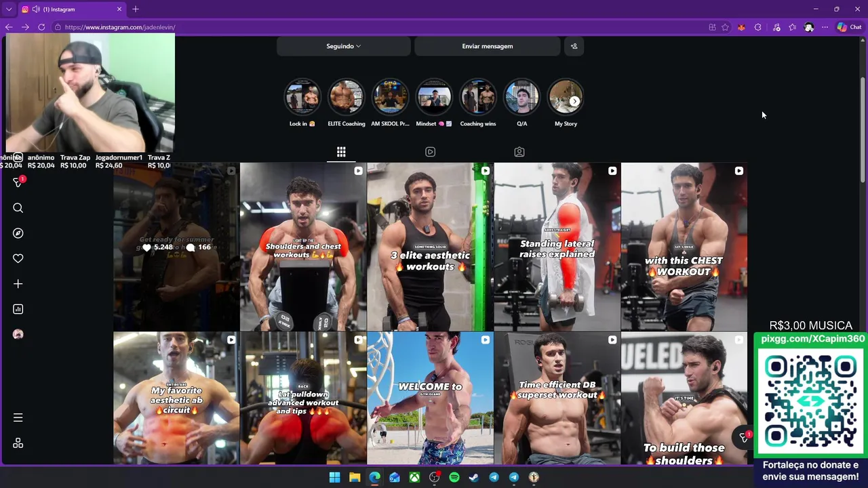Image resolution: width=868 pixels, height=488 pixels.
Task: Open the My favorite aesthetic ab circuit reel
Action: (176, 399)
